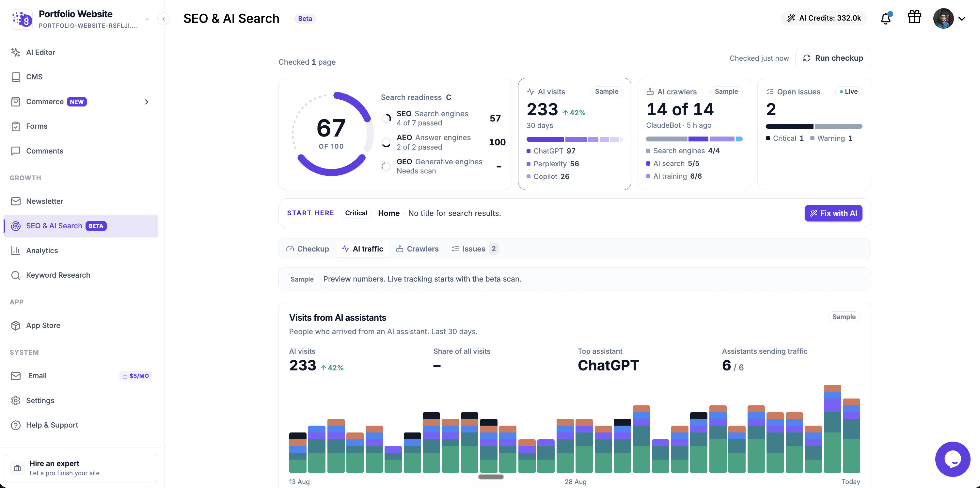Open the user avatar dropdown

[950, 18]
